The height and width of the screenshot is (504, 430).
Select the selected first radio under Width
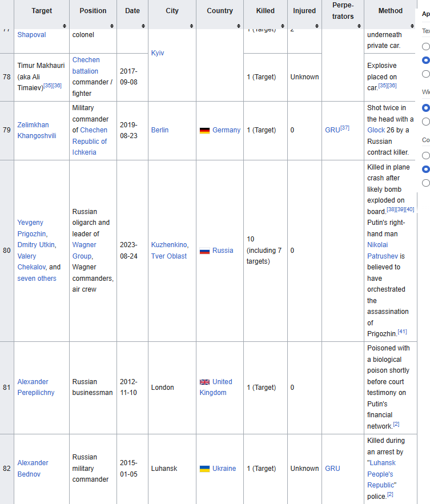pyautogui.click(x=426, y=108)
